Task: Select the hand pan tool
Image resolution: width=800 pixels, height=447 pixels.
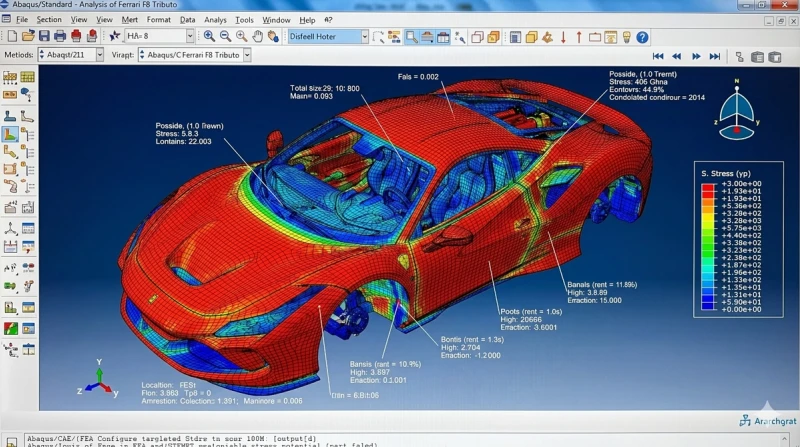Action: tap(258, 36)
